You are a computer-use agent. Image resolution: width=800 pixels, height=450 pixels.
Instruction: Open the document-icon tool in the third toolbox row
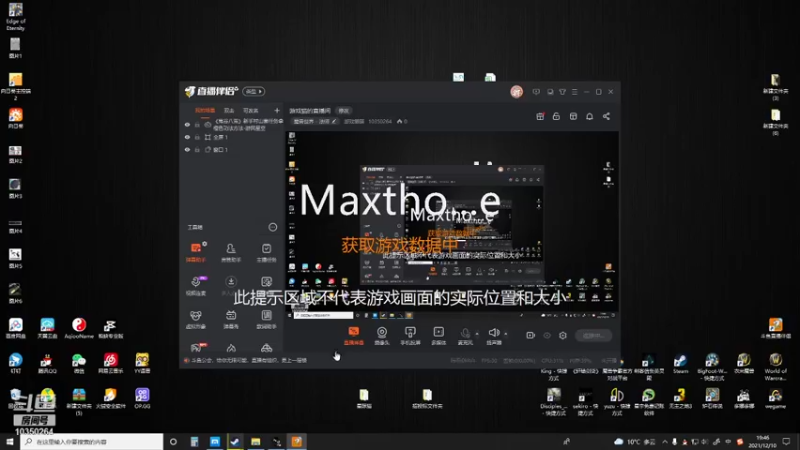pyautogui.click(x=266, y=319)
